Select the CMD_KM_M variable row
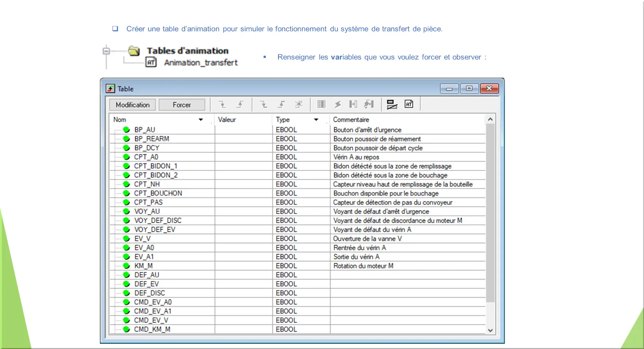Screen dimensions: 644x349 297,330
